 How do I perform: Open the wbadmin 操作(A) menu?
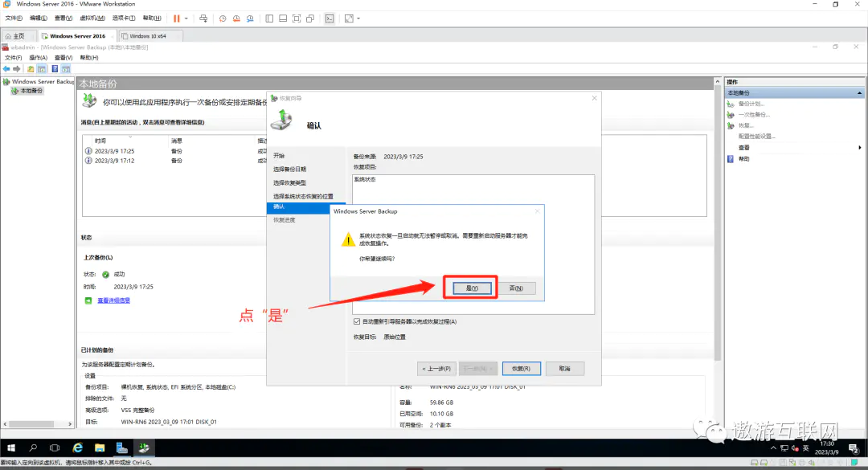(x=39, y=58)
